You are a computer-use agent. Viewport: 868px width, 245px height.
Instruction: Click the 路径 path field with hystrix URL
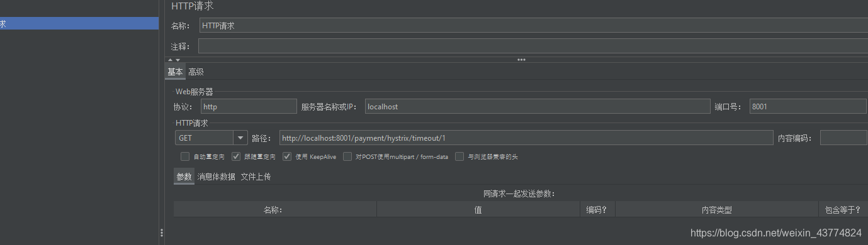[x=526, y=138]
